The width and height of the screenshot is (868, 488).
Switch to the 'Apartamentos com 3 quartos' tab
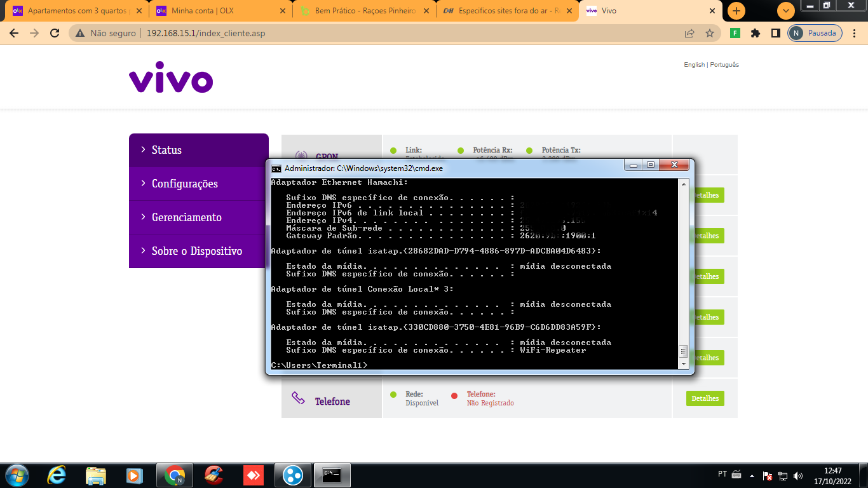78,11
